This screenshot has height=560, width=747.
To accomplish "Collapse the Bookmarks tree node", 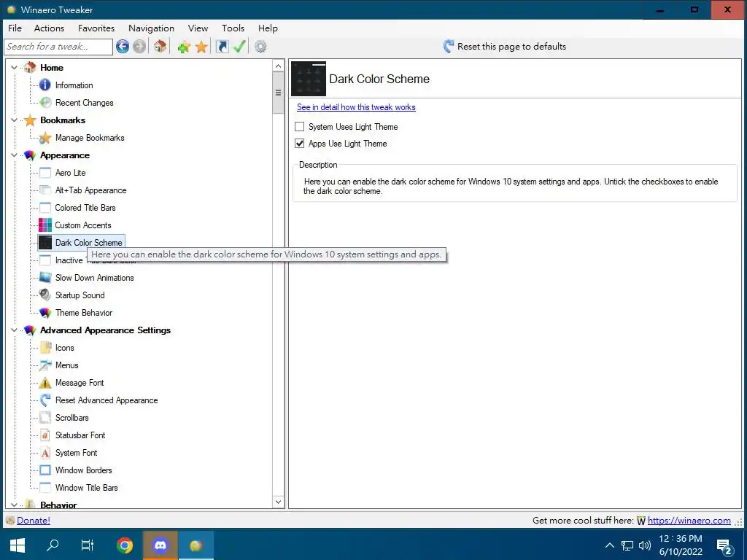I will pyautogui.click(x=15, y=120).
